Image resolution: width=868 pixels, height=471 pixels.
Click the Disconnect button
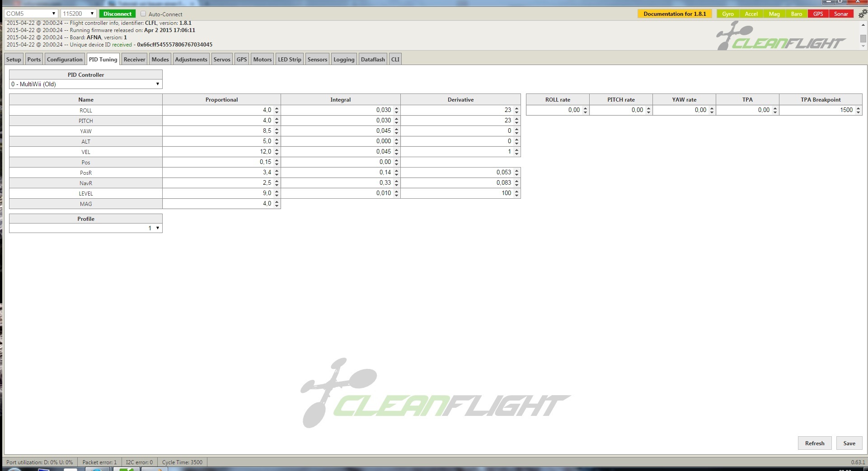pos(117,14)
